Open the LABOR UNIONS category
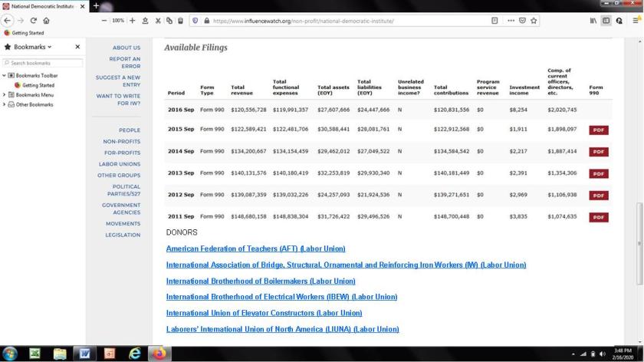The height and width of the screenshot is (362, 644). (120, 164)
